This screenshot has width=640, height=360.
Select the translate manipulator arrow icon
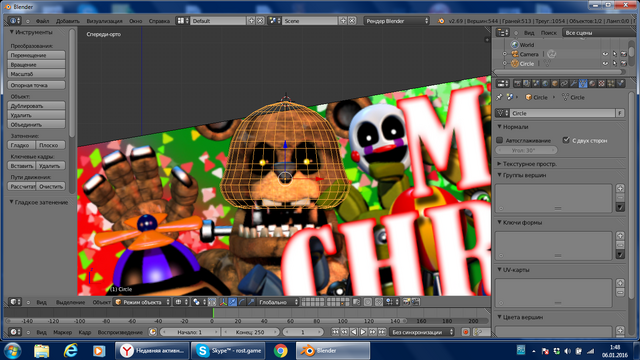pyautogui.click(x=233, y=302)
